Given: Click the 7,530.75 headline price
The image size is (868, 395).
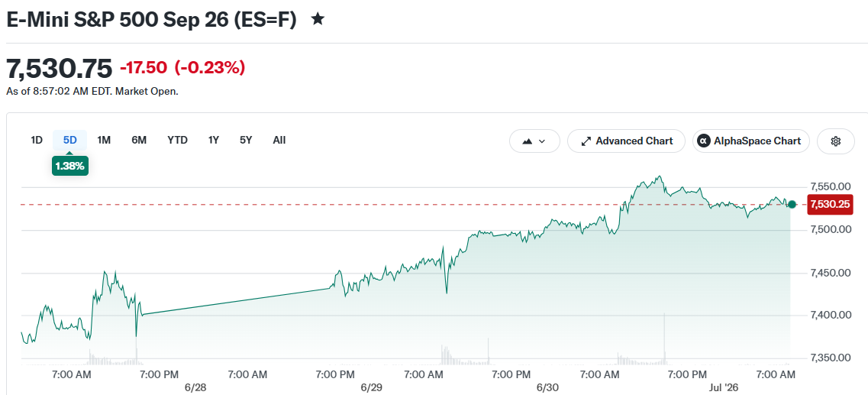Looking at the screenshot, I should point(60,68).
